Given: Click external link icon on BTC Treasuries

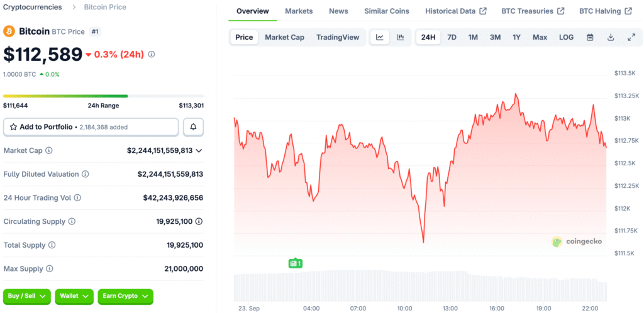Looking at the screenshot, I should [560, 11].
